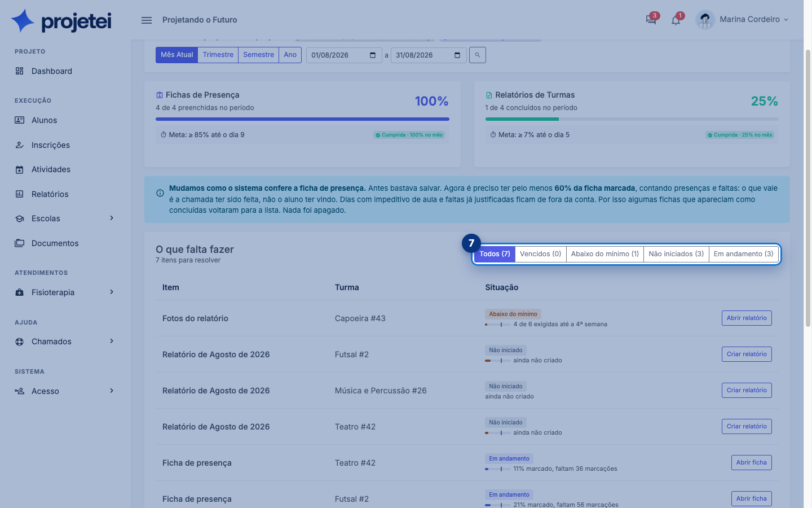The width and height of the screenshot is (812, 508).
Task: Expand the Chamados submenu chevron
Action: click(112, 341)
